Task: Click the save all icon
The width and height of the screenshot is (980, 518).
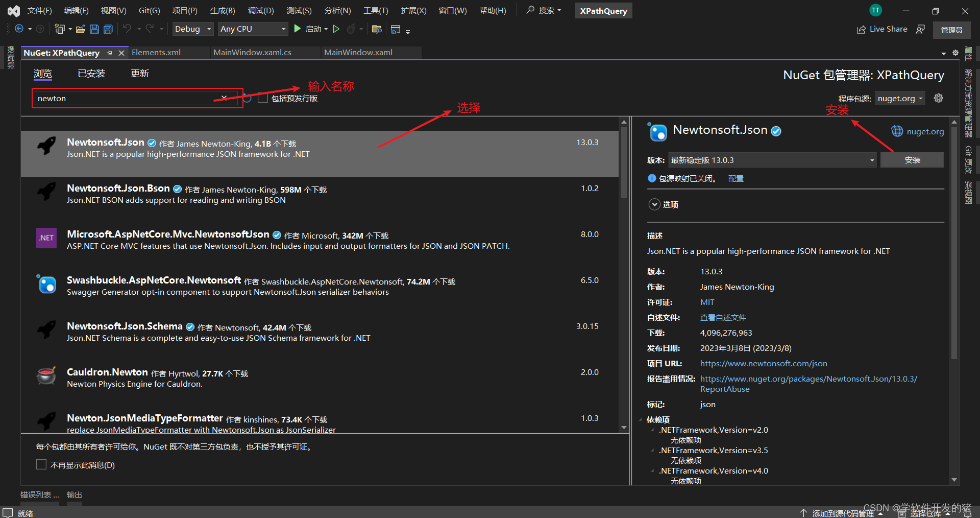Action: coord(108,29)
